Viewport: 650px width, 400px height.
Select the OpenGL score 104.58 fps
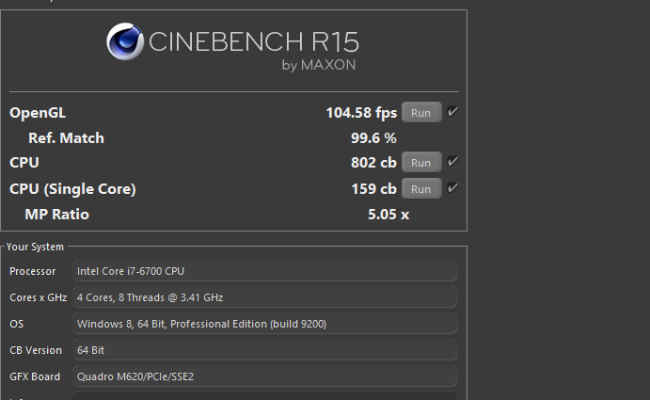361,113
